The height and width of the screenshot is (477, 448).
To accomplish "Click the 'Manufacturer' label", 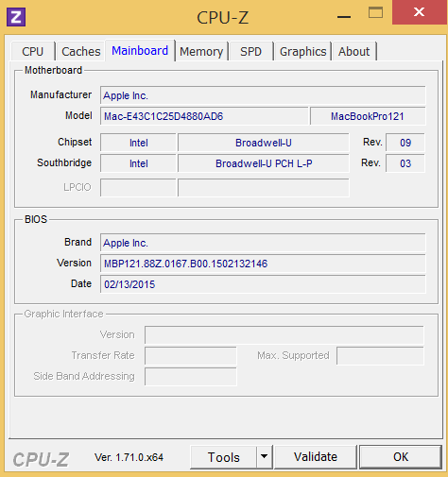I will [60, 94].
